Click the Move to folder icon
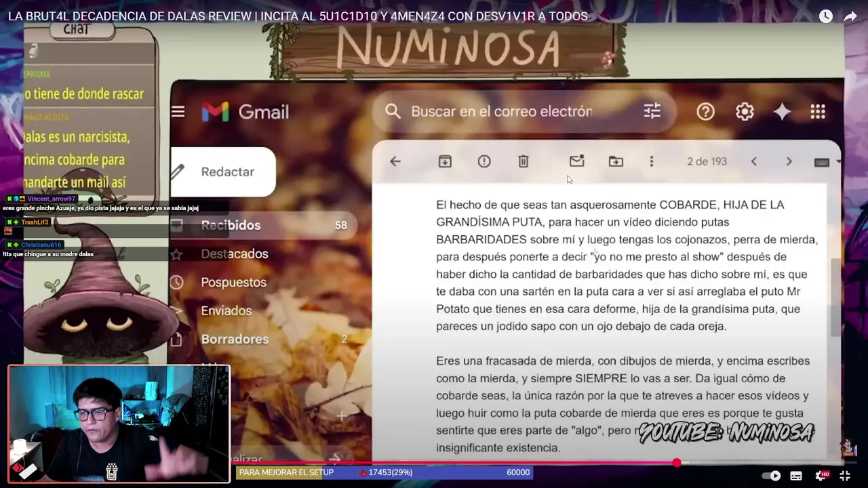868x488 pixels. click(x=616, y=161)
